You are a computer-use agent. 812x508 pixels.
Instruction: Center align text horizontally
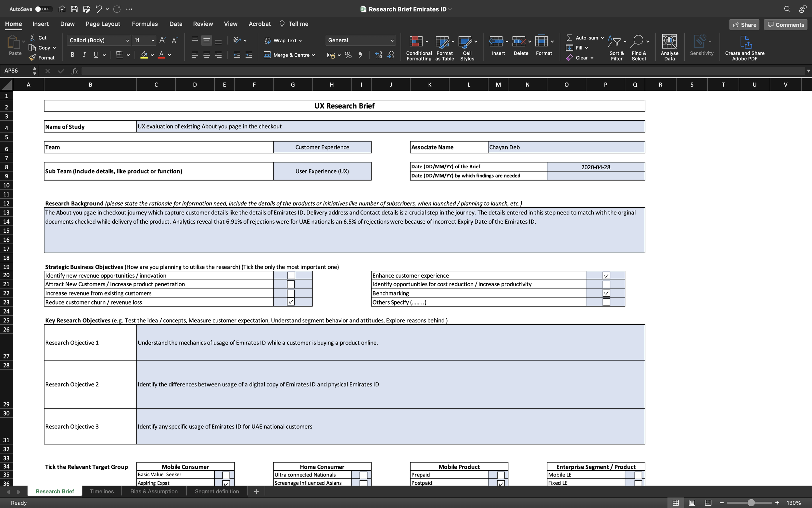(x=207, y=55)
